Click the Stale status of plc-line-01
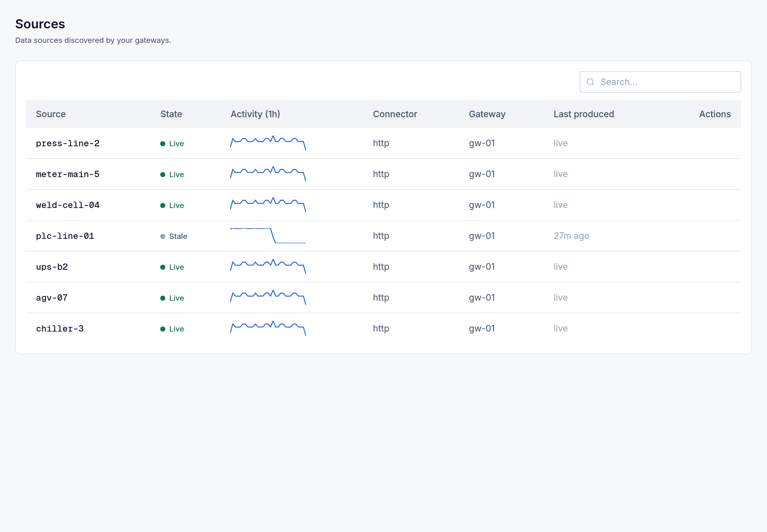Viewport: 767px width, 532px height. tap(174, 236)
